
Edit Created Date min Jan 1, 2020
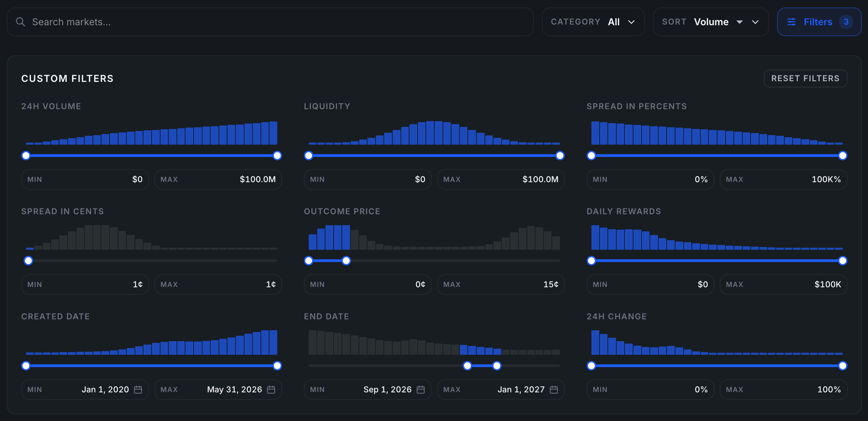pos(85,390)
